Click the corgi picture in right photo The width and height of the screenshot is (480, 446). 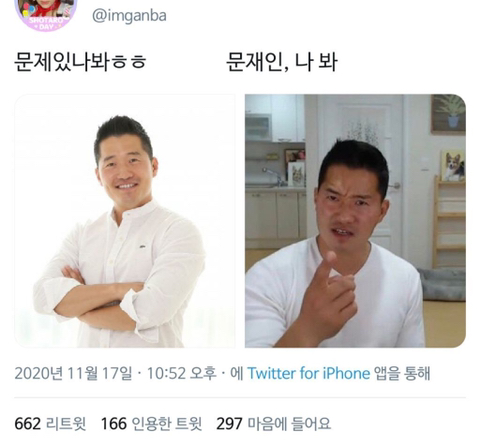click(x=453, y=166)
